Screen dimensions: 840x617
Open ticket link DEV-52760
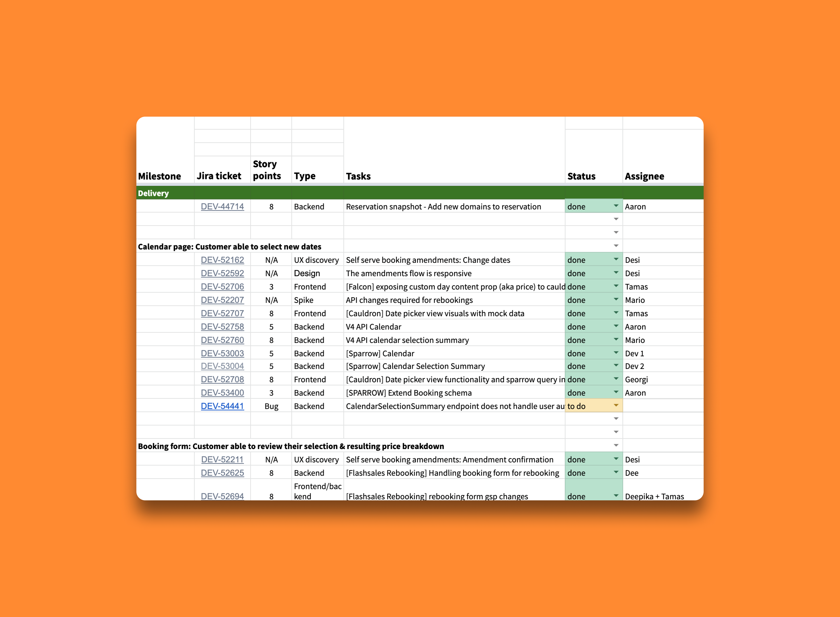[x=222, y=340]
